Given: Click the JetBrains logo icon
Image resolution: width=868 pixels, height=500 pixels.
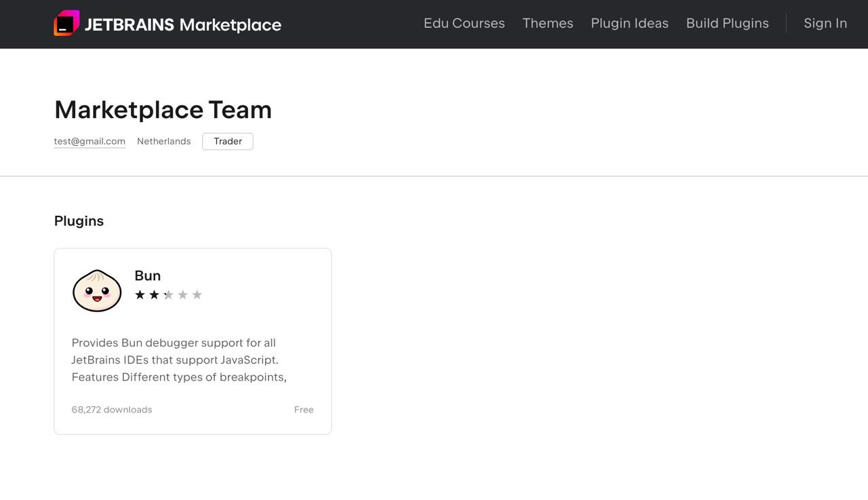Looking at the screenshot, I should 66,24.
